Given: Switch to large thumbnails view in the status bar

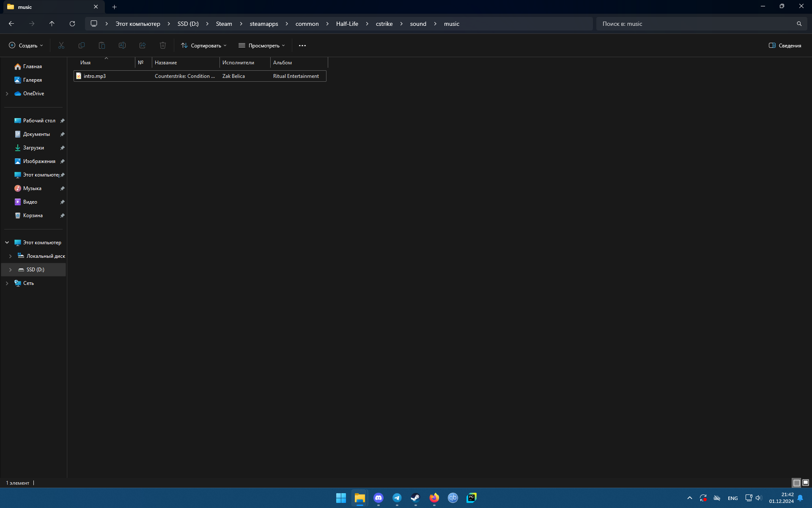Looking at the screenshot, I should (806, 483).
